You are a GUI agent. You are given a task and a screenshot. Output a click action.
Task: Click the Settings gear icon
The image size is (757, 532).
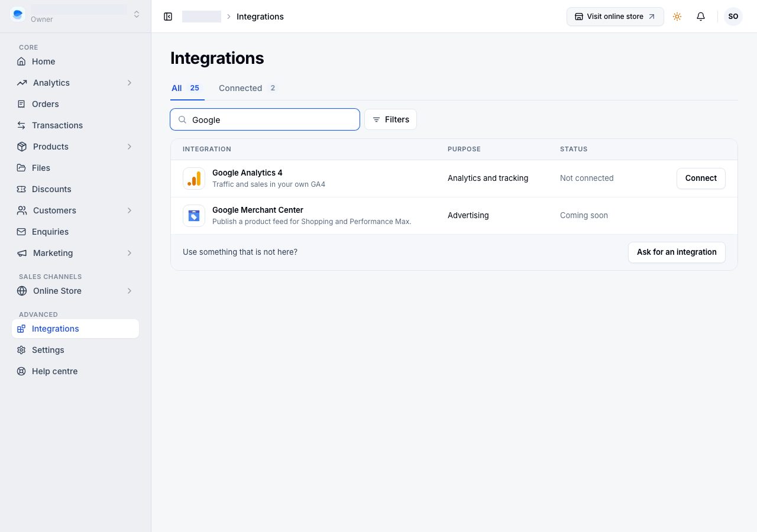(x=21, y=350)
